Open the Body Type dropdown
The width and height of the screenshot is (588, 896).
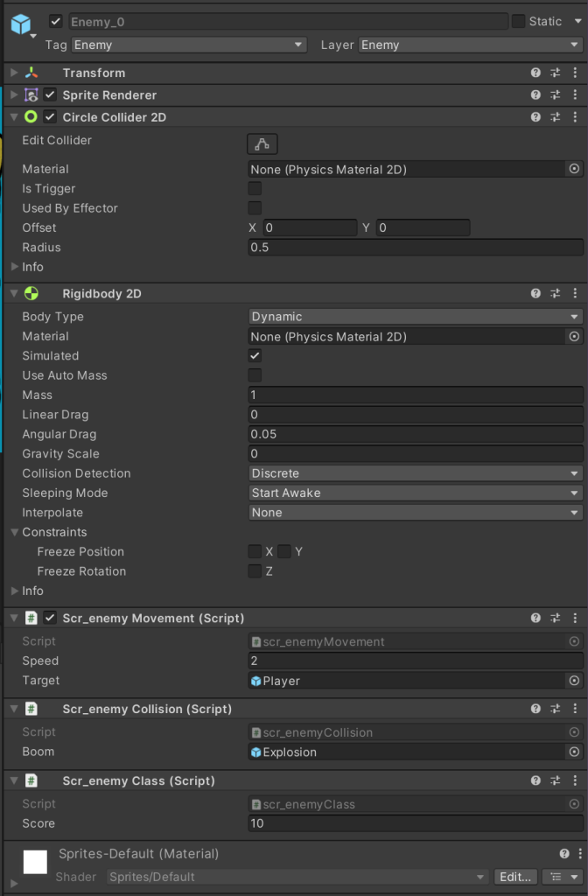(x=416, y=317)
